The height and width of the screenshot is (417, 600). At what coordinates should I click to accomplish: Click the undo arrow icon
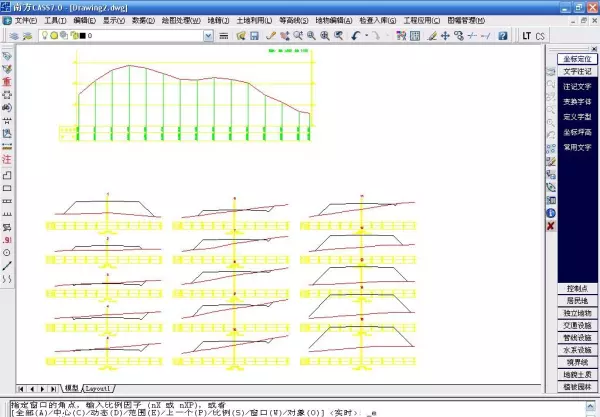point(356,36)
